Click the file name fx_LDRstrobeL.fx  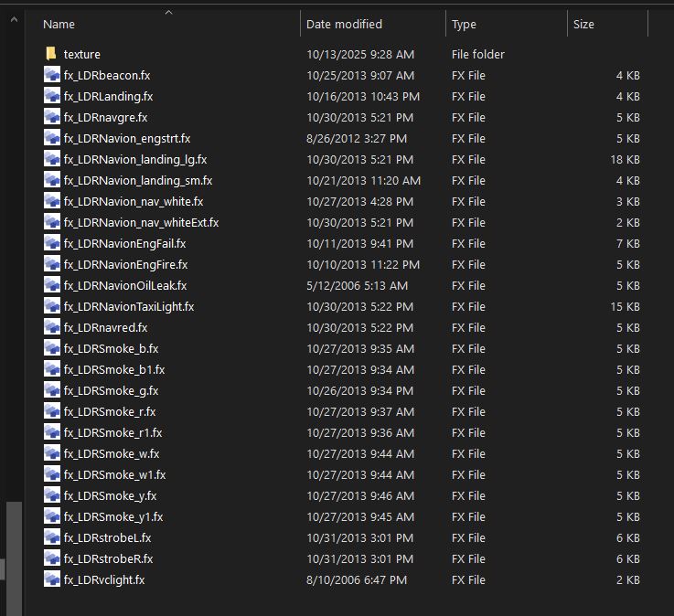click(x=108, y=538)
